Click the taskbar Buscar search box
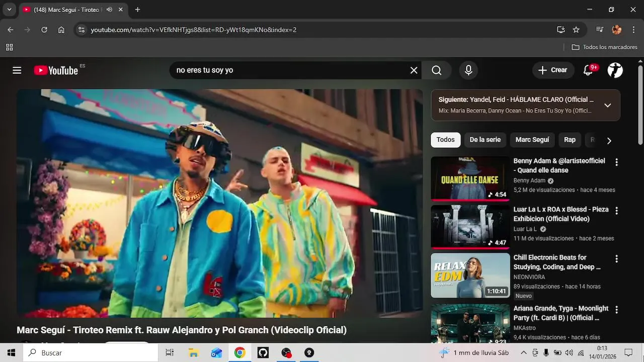 coord(91,353)
